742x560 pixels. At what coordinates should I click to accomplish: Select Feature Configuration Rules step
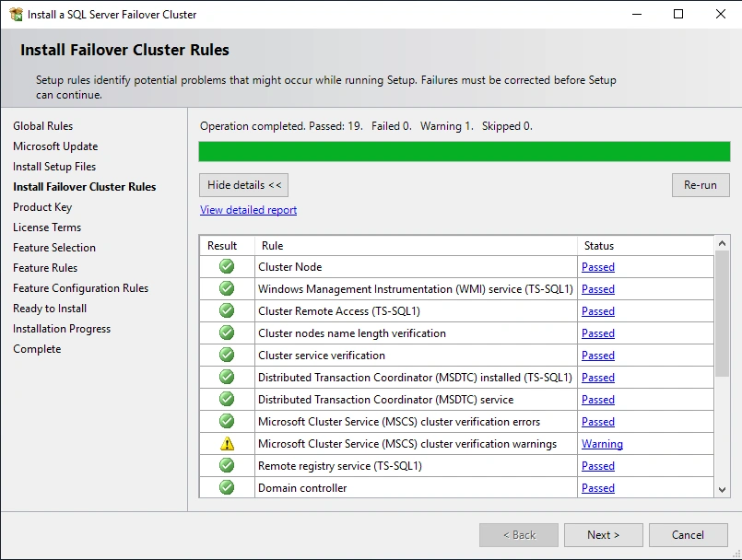click(80, 288)
